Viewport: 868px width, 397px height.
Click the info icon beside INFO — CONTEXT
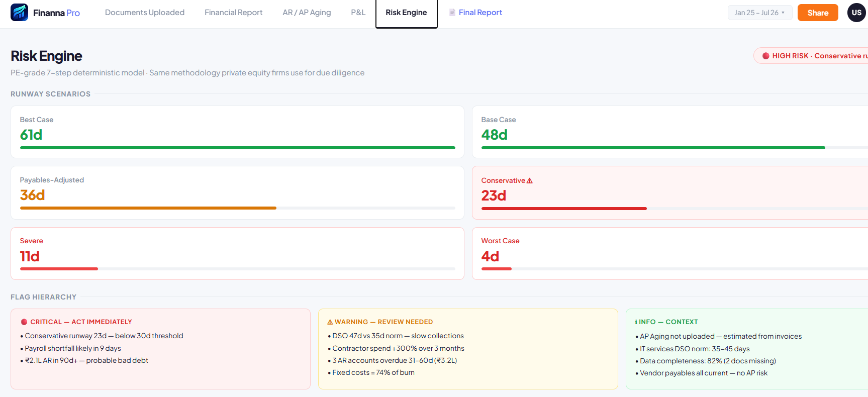pyautogui.click(x=636, y=322)
